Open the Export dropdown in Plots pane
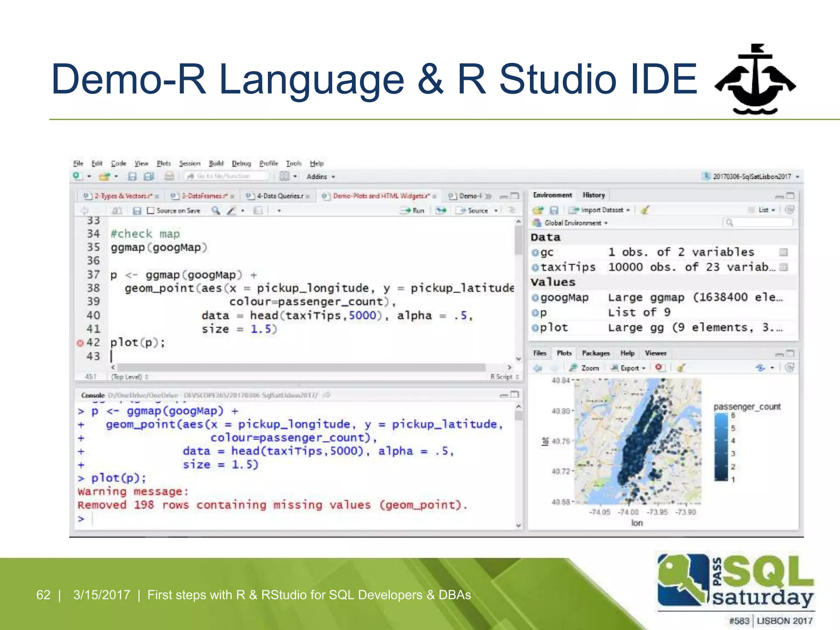 [628, 368]
